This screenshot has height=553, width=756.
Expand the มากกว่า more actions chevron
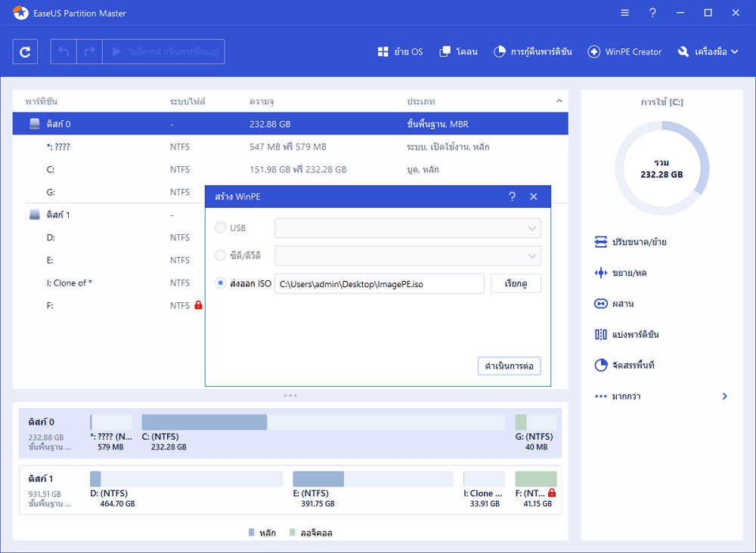(x=725, y=397)
